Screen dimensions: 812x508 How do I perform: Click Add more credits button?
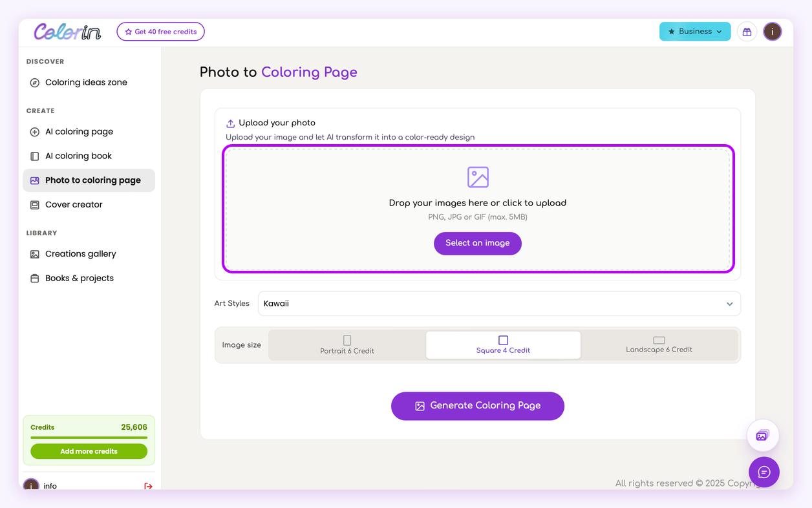[x=89, y=451]
